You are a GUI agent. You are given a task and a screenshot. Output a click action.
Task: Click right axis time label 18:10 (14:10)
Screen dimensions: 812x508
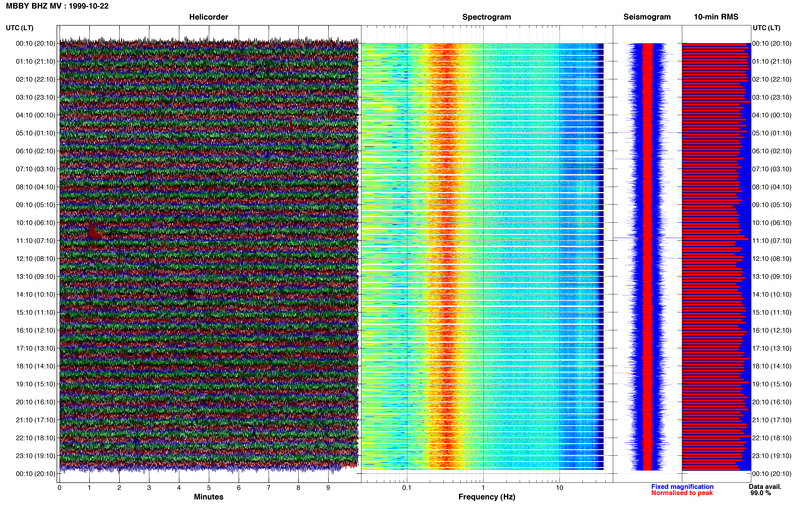click(772, 366)
